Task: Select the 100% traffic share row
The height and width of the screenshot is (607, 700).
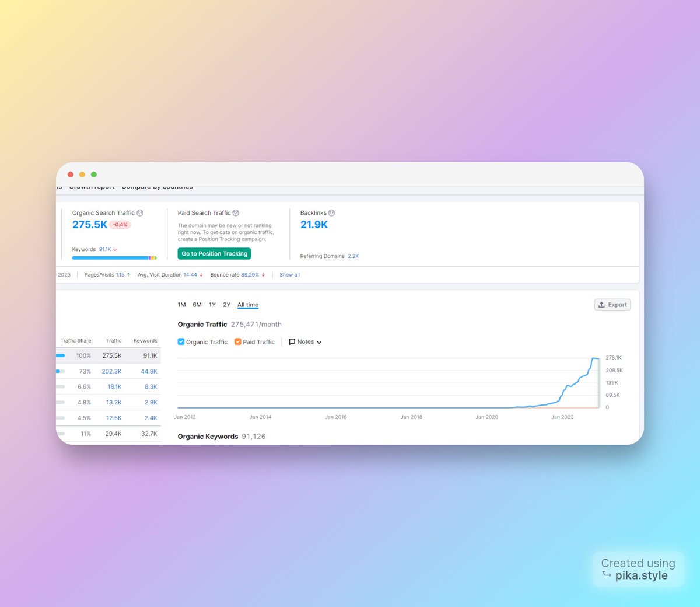Action: 108,355
